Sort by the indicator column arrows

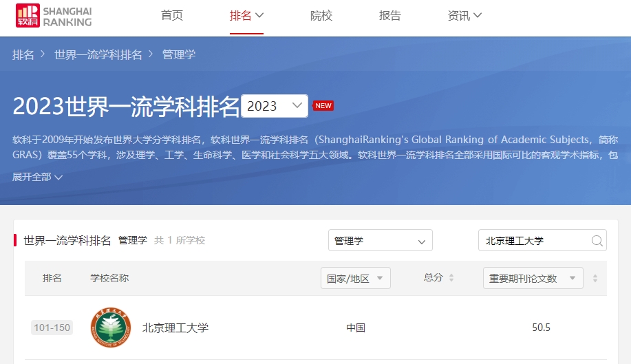click(595, 278)
